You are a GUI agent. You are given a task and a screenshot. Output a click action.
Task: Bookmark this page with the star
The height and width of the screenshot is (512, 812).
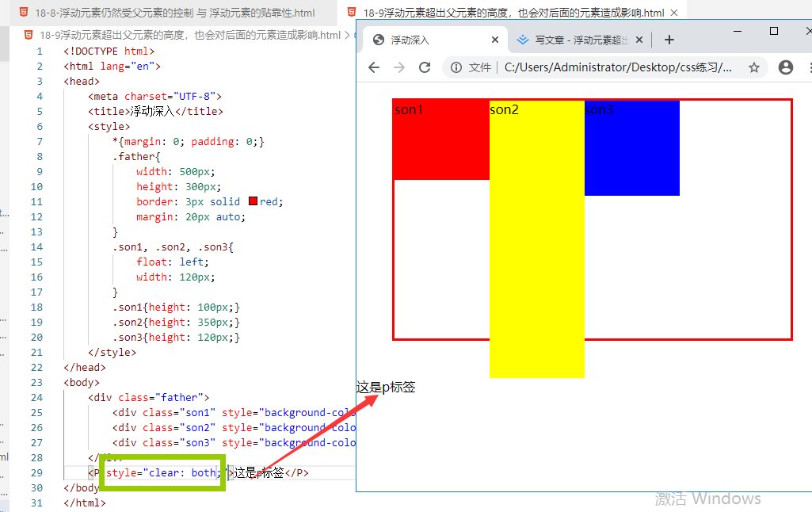tap(754, 67)
